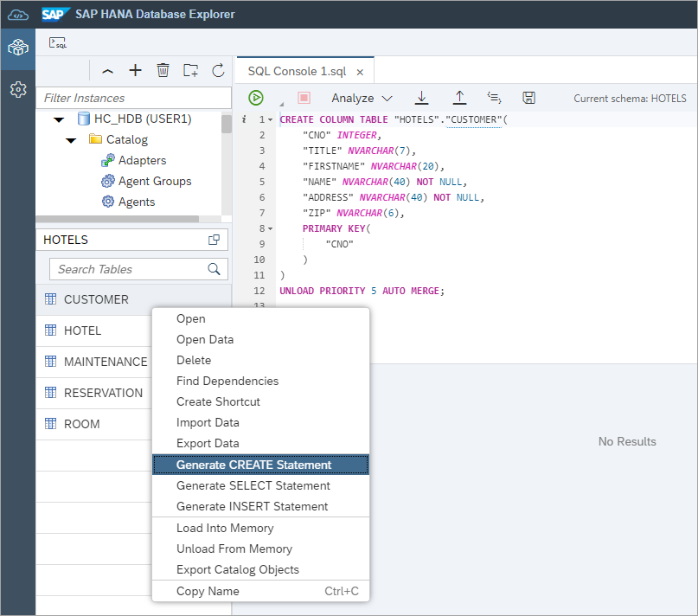This screenshot has width=698, height=616.
Task: Select Agents in the catalog tree
Action: pyautogui.click(x=136, y=202)
